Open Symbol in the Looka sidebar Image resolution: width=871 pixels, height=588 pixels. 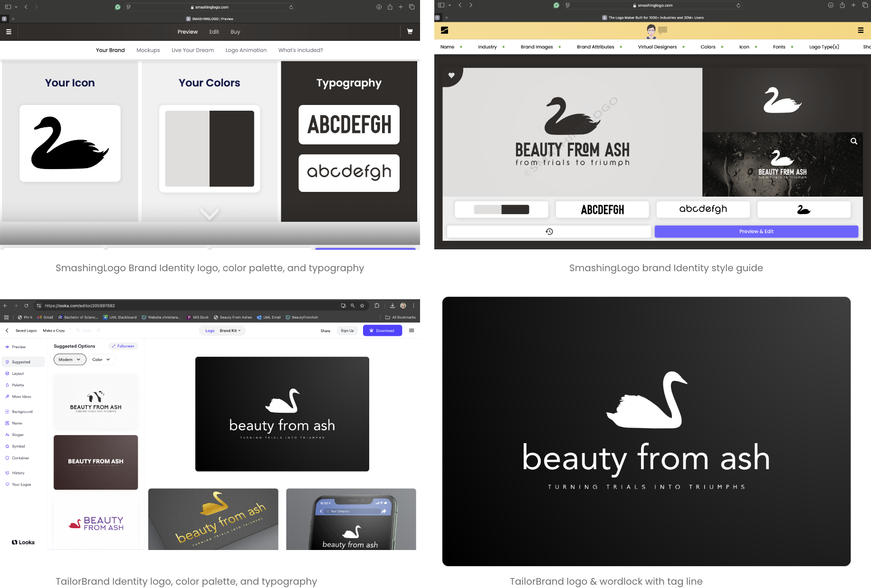pos(19,446)
